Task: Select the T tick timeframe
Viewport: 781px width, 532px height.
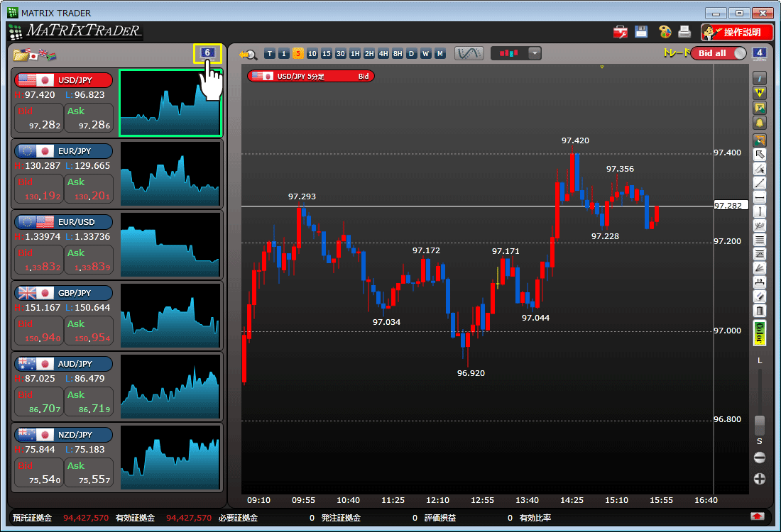Action: click(x=270, y=54)
